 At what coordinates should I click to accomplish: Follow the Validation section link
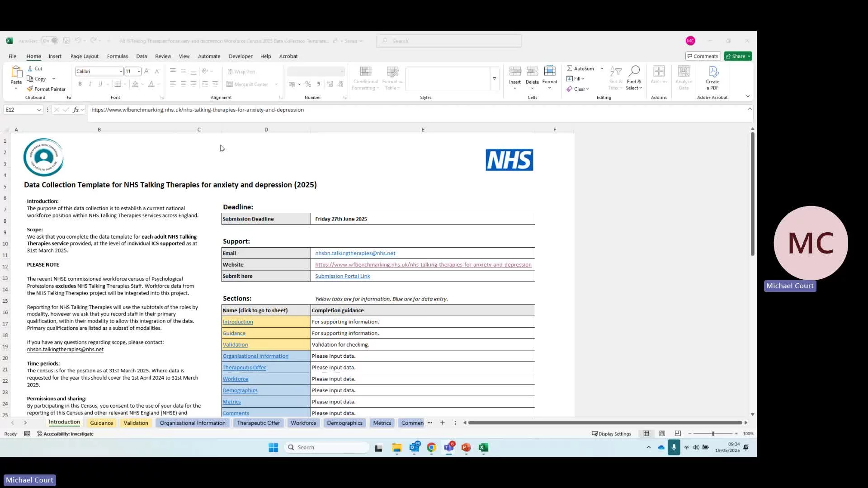235,345
